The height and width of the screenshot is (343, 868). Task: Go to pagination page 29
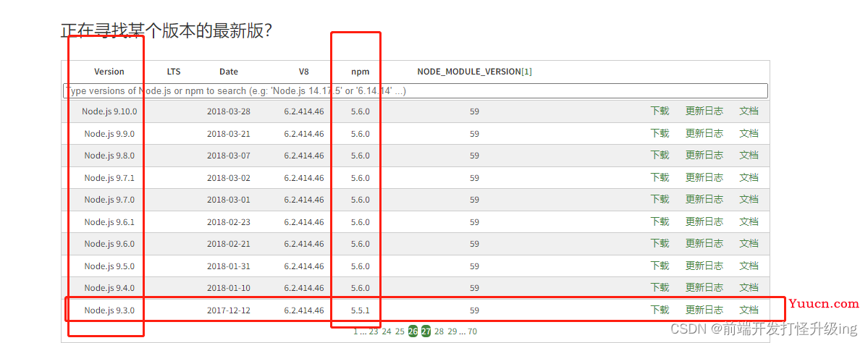pyautogui.click(x=452, y=331)
